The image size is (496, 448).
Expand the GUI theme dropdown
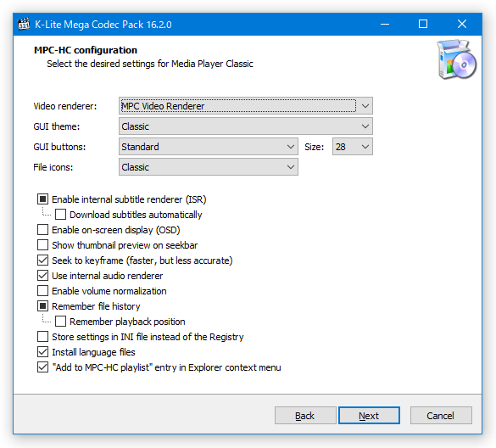click(246, 126)
